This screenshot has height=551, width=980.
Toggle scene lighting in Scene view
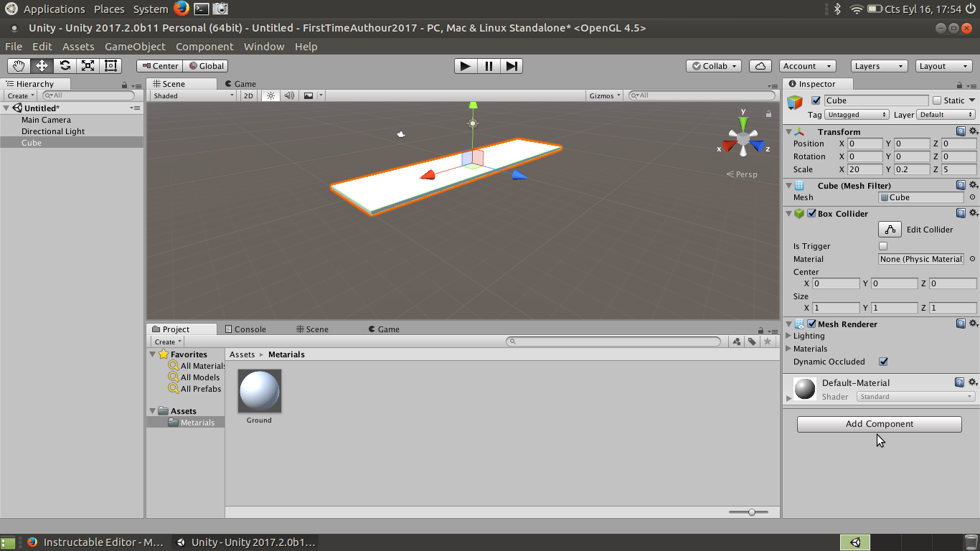(x=270, y=95)
